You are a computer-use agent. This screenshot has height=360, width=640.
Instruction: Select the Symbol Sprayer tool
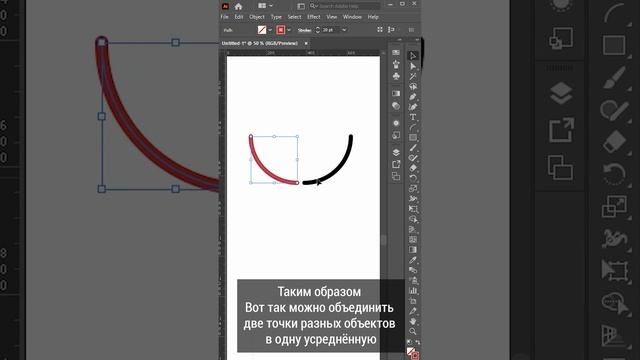(413, 280)
